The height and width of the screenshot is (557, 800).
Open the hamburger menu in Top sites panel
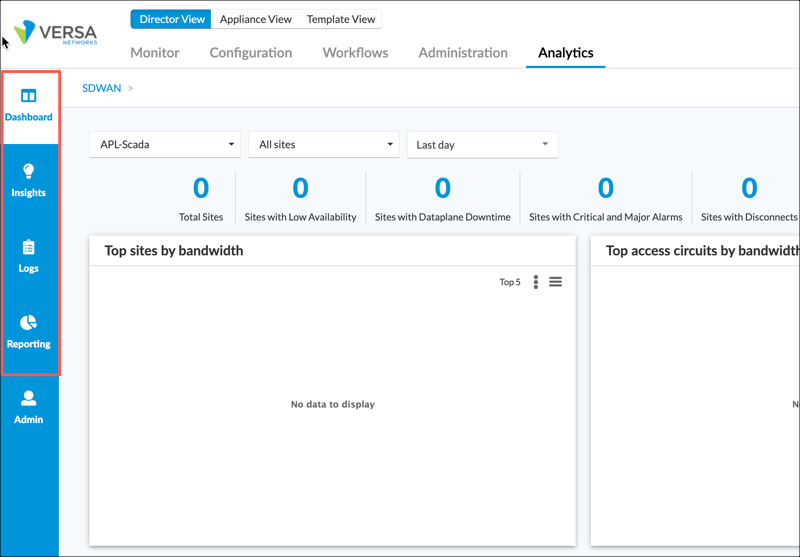[555, 282]
